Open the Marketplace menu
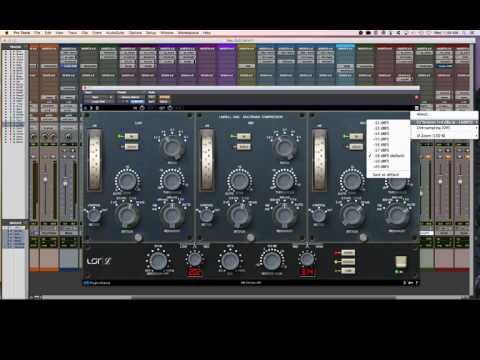The height and width of the screenshot is (360, 480). [188, 33]
